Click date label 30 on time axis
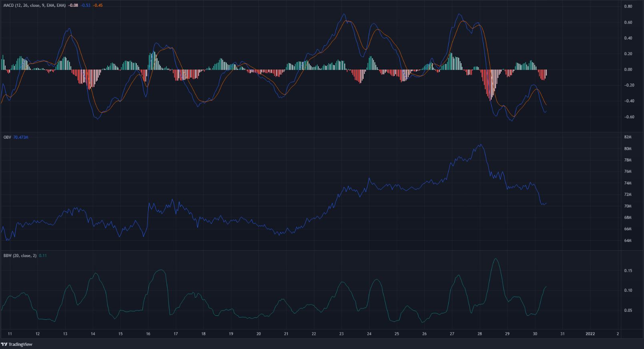Image resolution: width=644 pixels, height=349 pixels. (535, 333)
